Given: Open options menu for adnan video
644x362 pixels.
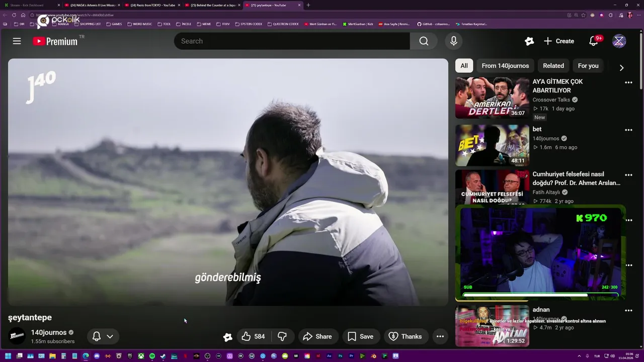Looking at the screenshot, I should (x=628, y=310).
